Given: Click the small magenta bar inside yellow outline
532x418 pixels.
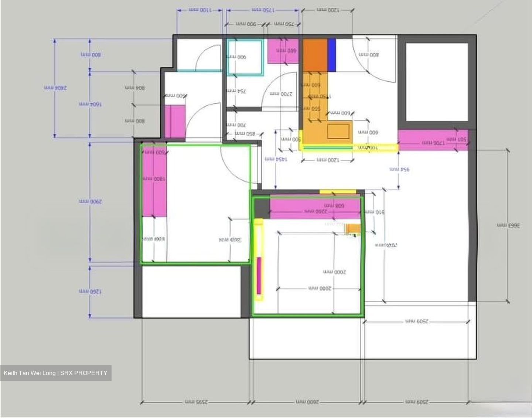Looking at the screenshot, I should point(259,276).
